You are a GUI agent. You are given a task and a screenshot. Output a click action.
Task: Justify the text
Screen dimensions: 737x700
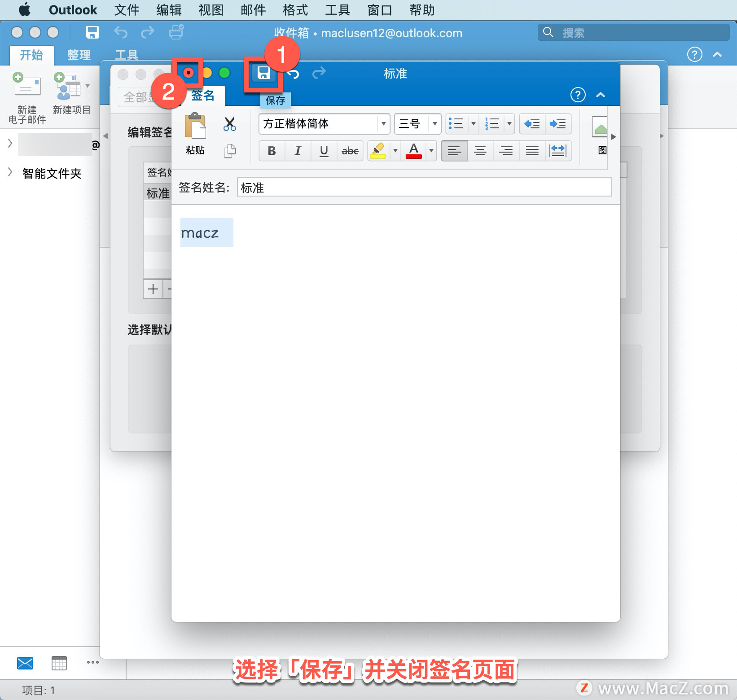click(x=532, y=151)
